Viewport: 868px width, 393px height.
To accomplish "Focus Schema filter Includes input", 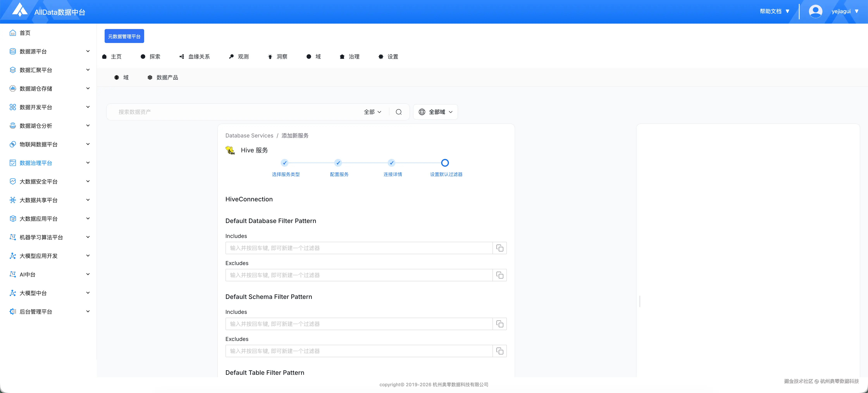I will click(x=359, y=324).
